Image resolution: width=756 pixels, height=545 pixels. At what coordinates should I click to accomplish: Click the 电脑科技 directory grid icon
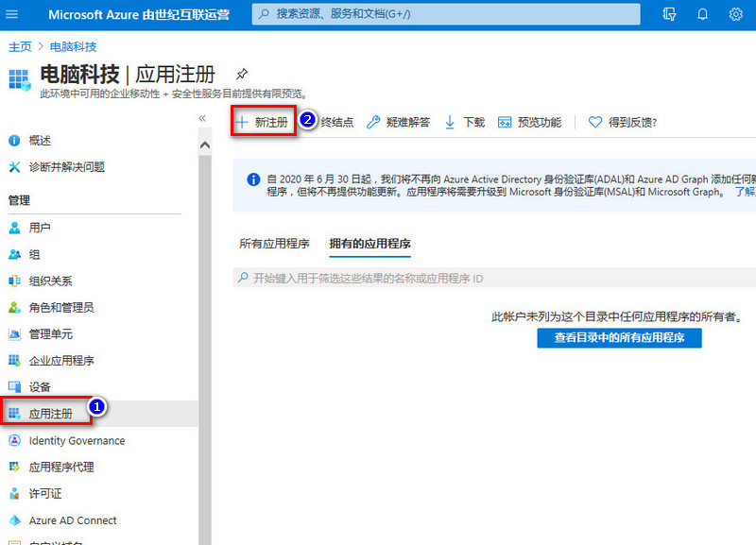coord(20,79)
